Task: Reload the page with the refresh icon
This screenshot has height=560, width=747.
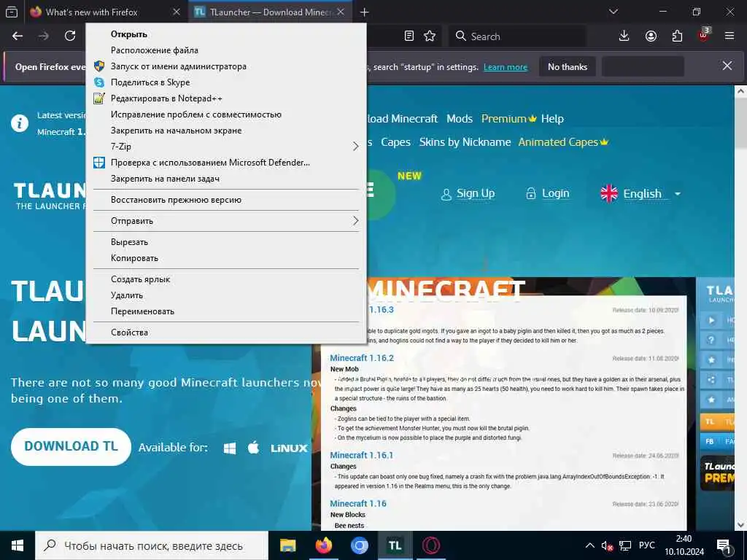Action: click(x=70, y=36)
